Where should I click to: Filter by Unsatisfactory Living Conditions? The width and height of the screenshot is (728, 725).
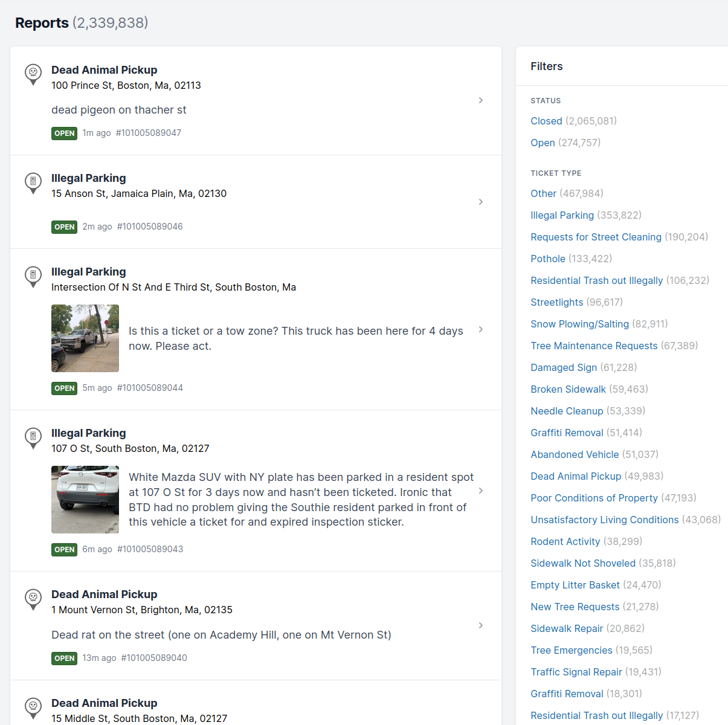tap(605, 520)
